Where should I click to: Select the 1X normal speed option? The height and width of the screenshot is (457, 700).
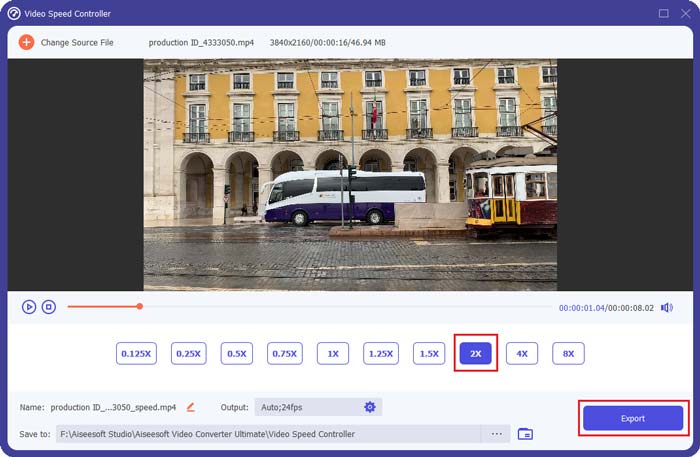click(x=333, y=353)
